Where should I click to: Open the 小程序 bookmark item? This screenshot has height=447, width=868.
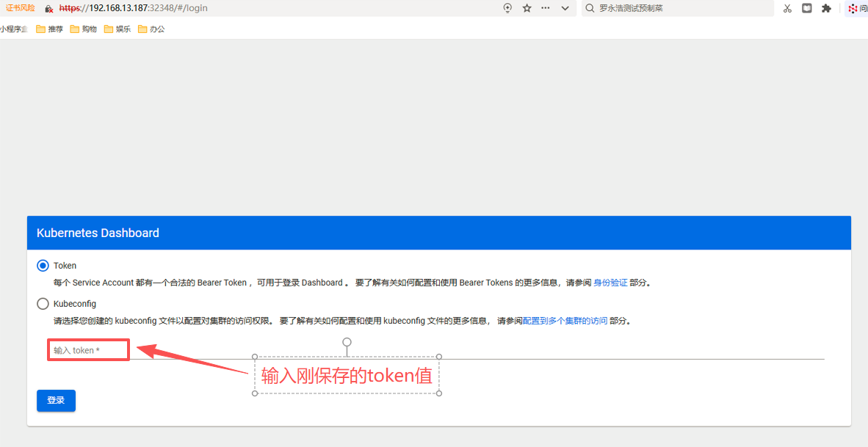coord(14,29)
